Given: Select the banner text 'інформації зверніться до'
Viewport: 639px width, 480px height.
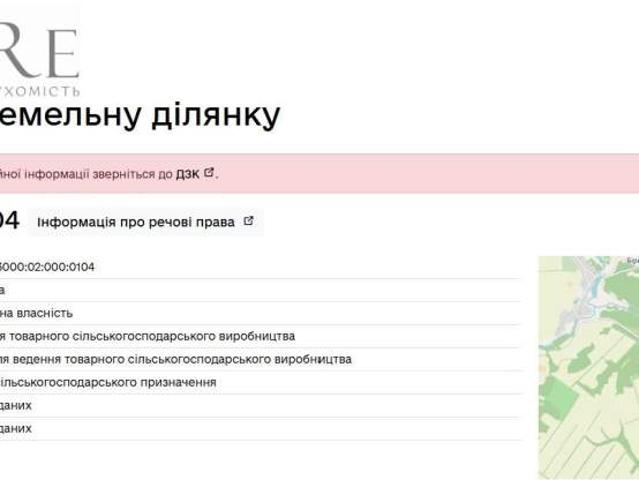Looking at the screenshot, I should pyautogui.click(x=99, y=174).
